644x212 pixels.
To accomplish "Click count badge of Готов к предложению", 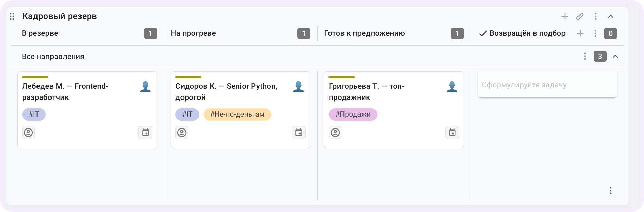I will (457, 33).
